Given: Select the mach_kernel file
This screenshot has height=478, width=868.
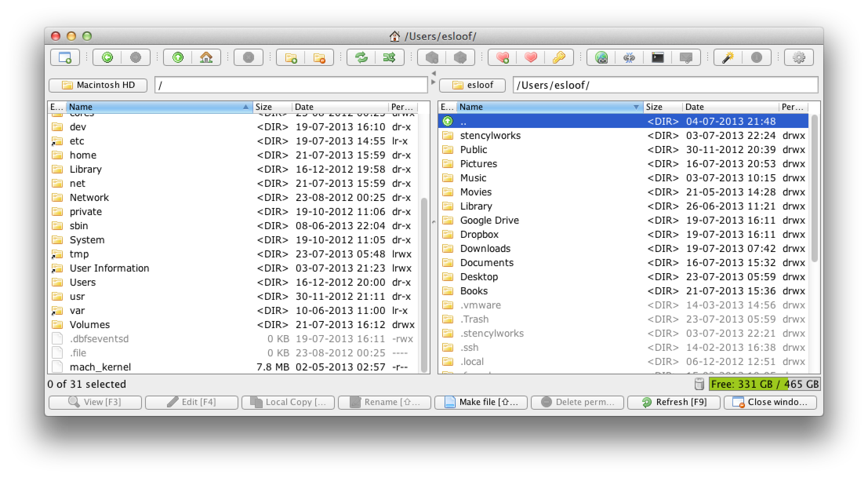Looking at the screenshot, I should tap(233, 367).
